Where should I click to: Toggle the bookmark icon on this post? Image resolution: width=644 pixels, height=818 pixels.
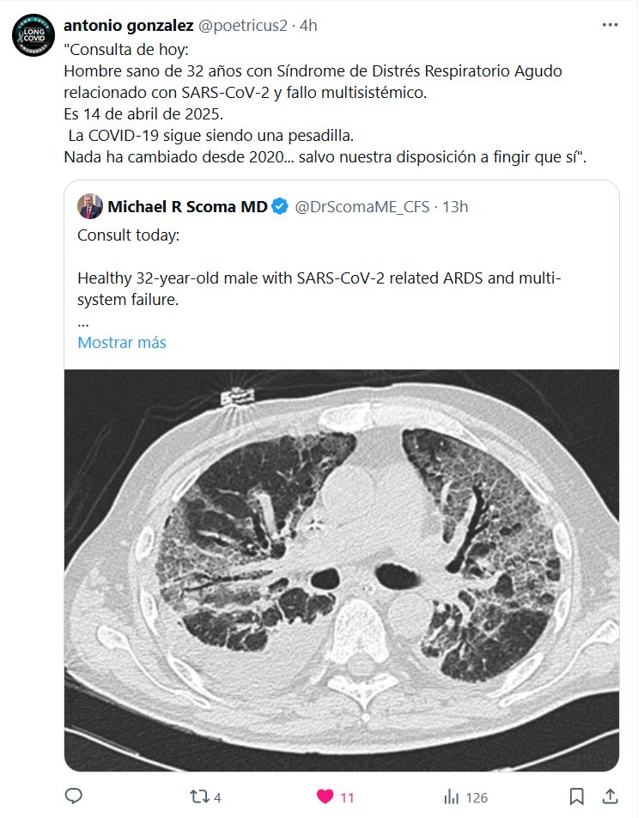click(x=577, y=797)
